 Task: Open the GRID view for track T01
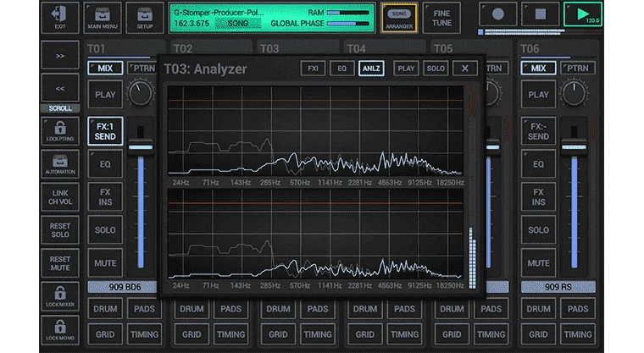(x=105, y=334)
